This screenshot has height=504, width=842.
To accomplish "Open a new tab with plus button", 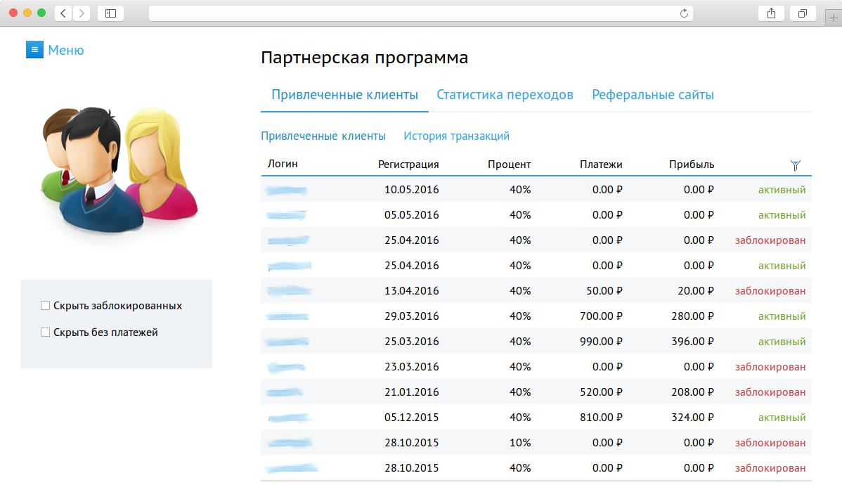I will tap(834, 19).
